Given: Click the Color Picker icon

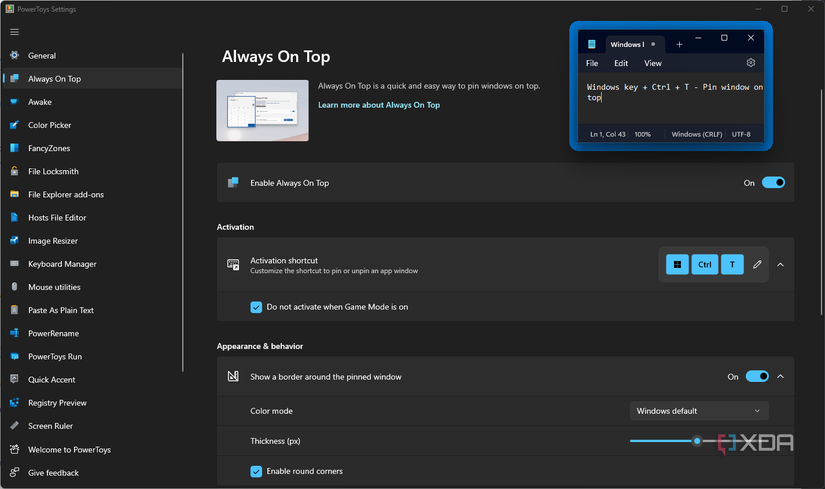Looking at the screenshot, I should pyautogui.click(x=14, y=125).
